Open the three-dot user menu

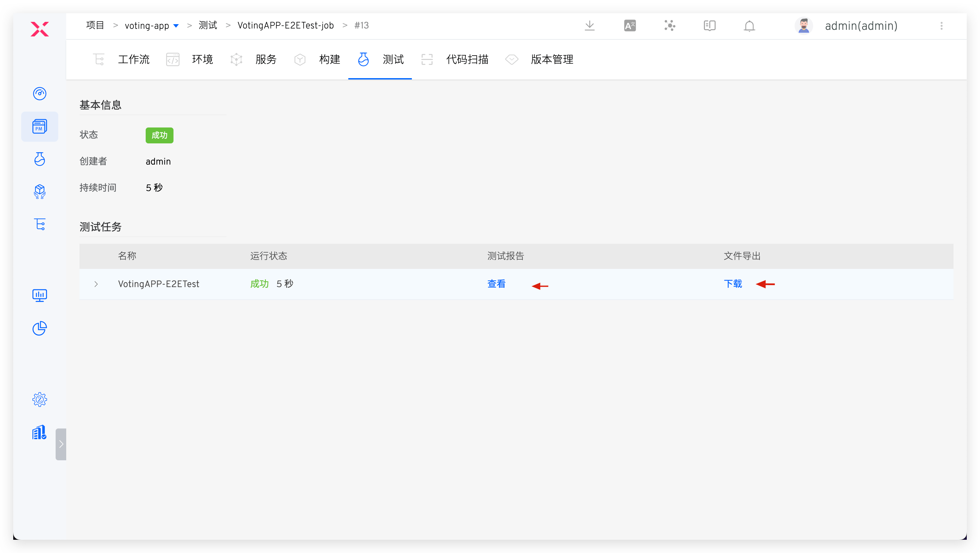pyautogui.click(x=941, y=26)
